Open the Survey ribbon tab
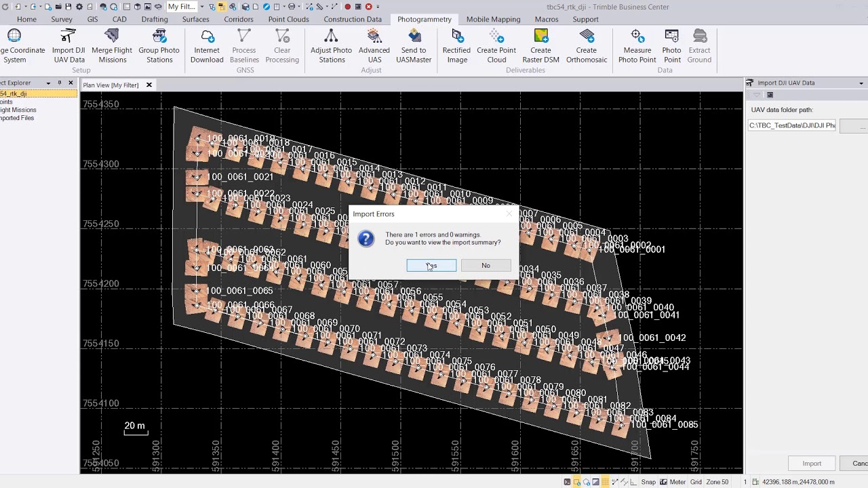This screenshot has height=488, width=868. click(62, 19)
